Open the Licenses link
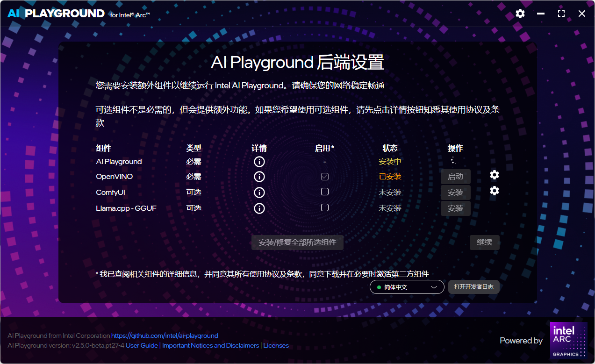 tap(276, 346)
